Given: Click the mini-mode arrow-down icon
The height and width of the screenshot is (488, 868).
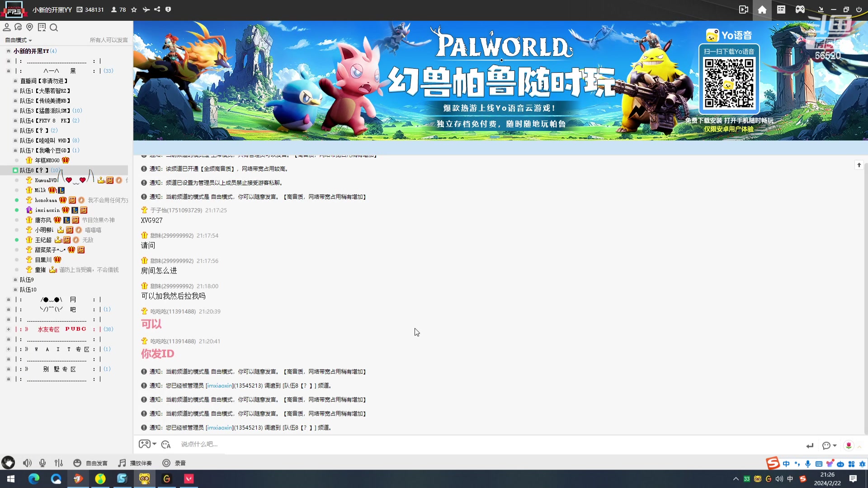Looking at the screenshot, I should pos(821,9).
